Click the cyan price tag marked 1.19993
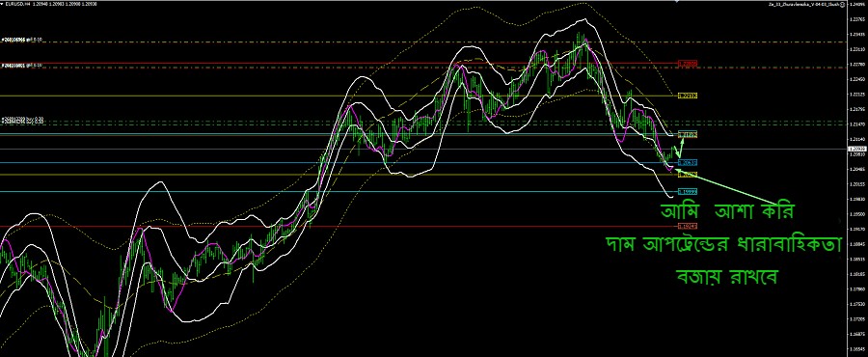 (x=688, y=191)
